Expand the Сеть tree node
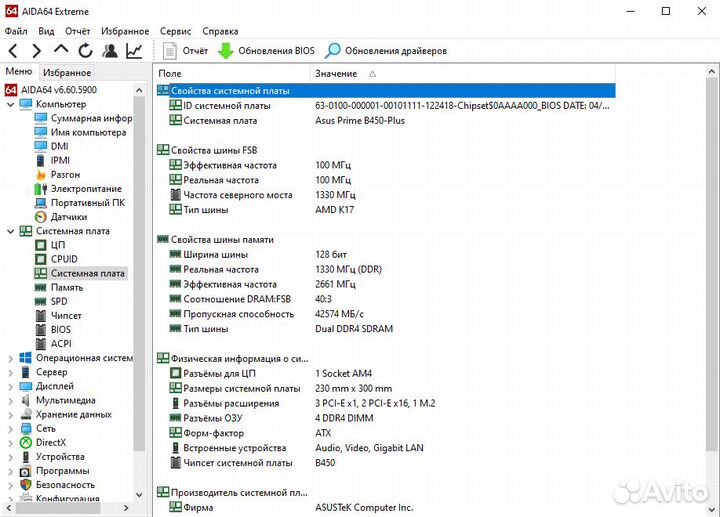Viewport: 720px width, 517px height. pos(11,429)
